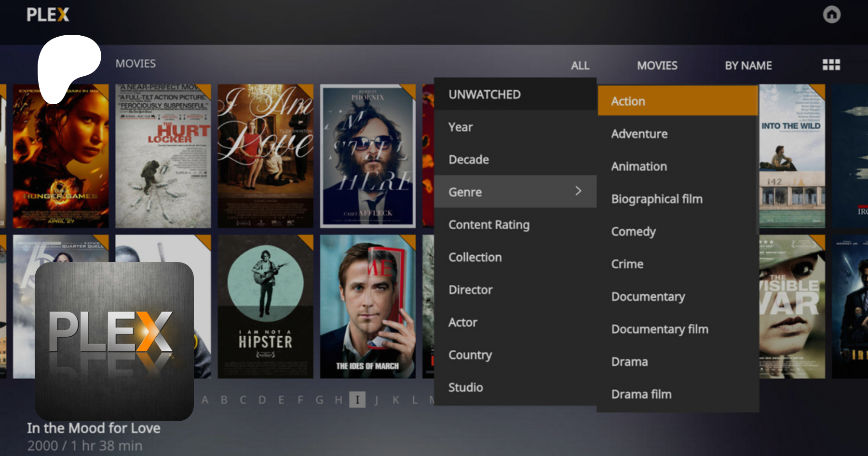
Task: Select I Am Not a Hipster poster
Action: pyautogui.click(x=265, y=306)
